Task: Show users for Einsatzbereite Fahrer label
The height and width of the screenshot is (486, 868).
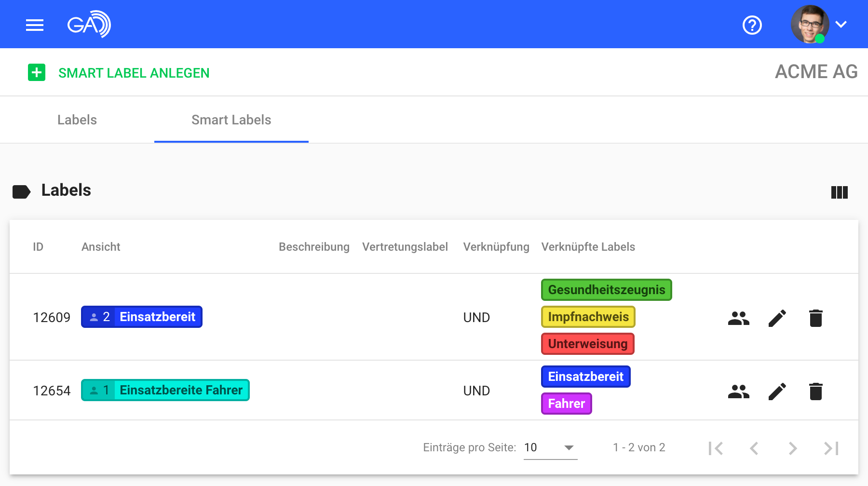Action: click(738, 391)
